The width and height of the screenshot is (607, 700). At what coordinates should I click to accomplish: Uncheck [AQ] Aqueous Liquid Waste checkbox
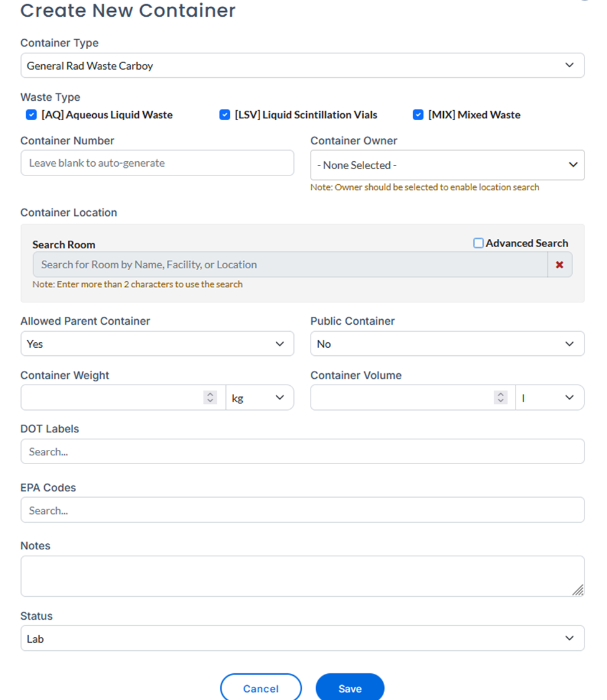(31, 114)
